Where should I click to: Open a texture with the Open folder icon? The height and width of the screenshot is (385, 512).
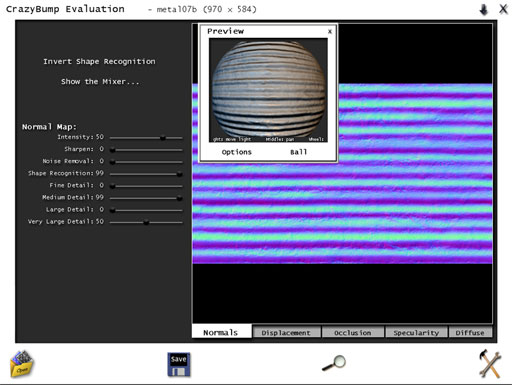(x=22, y=364)
